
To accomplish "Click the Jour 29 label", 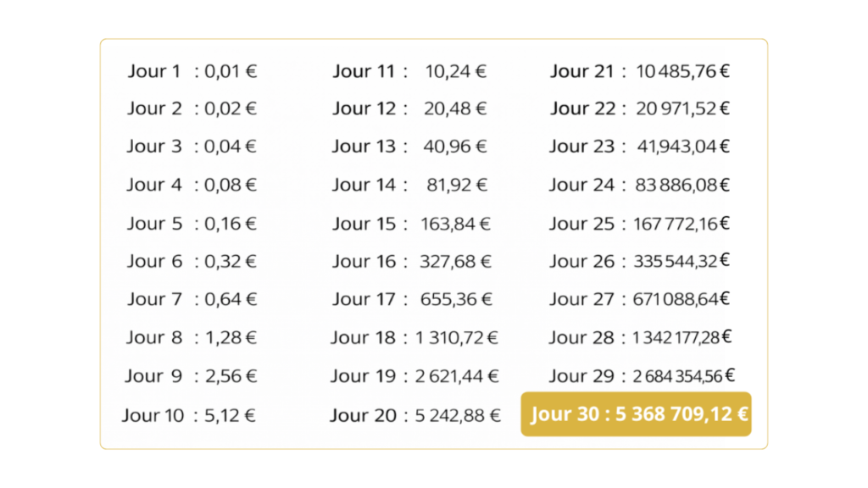I will (581, 375).
